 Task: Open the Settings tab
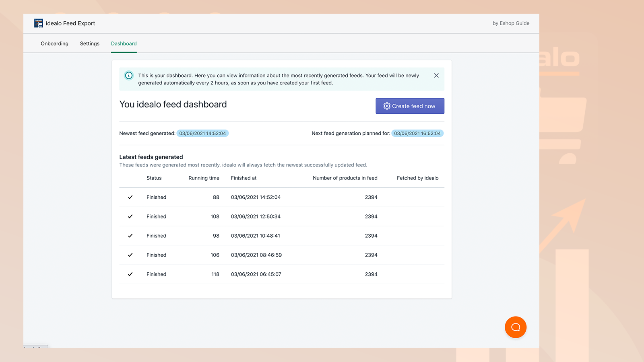tap(90, 43)
